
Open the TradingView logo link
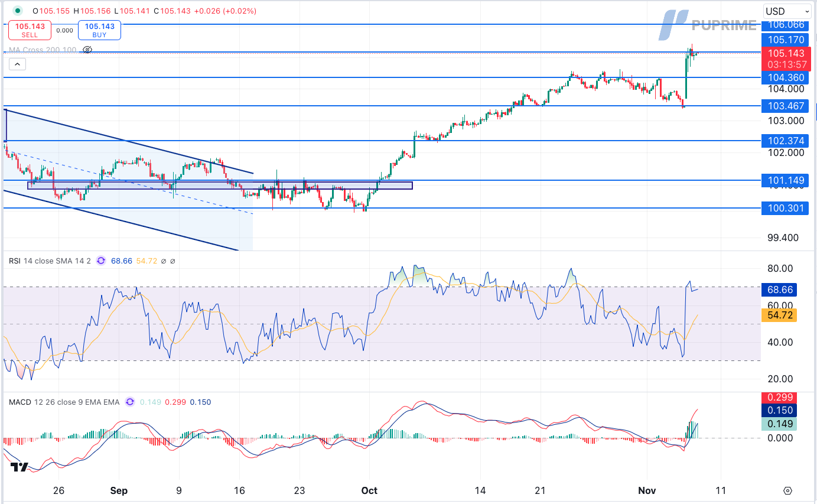pyautogui.click(x=19, y=467)
